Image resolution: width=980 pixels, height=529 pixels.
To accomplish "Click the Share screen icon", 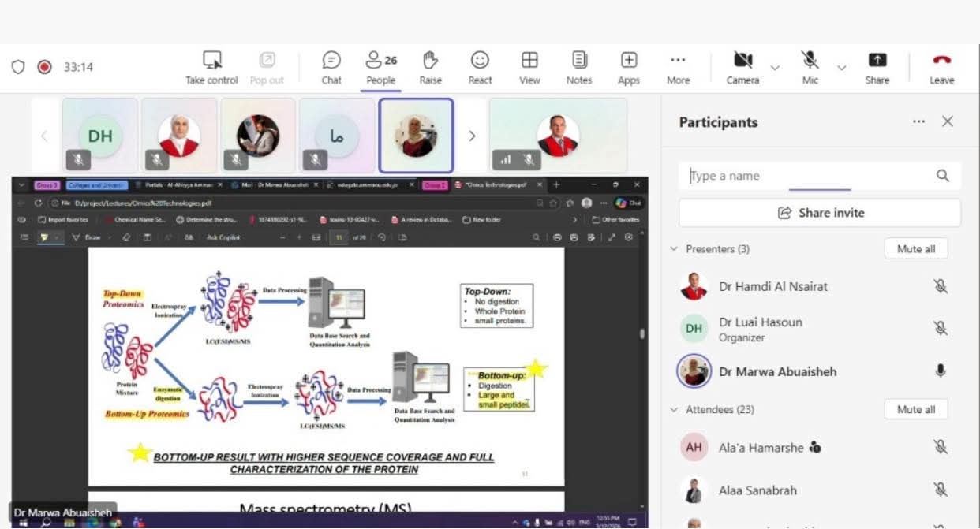I will 877,61.
